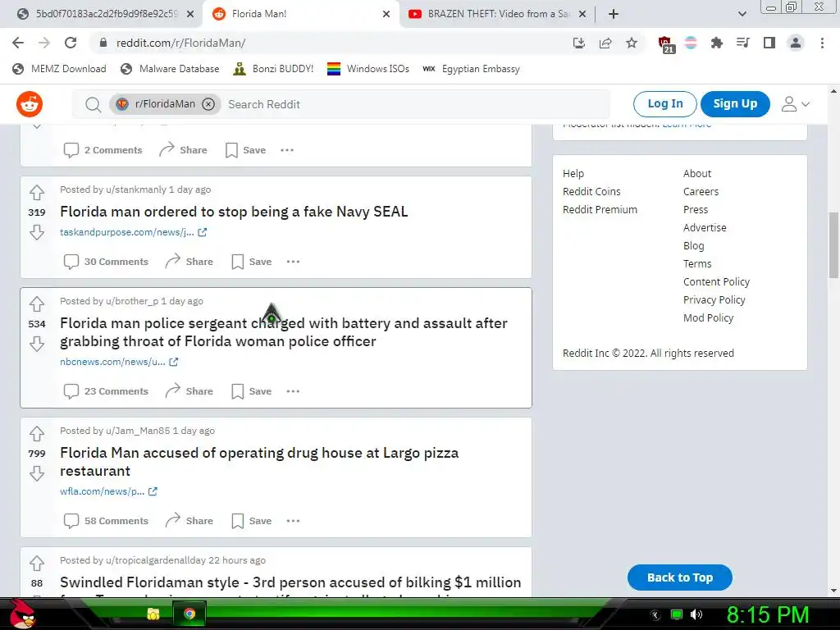Click the Reddit logo home icon
Viewport: 840px width, 630px height.
tap(30, 104)
